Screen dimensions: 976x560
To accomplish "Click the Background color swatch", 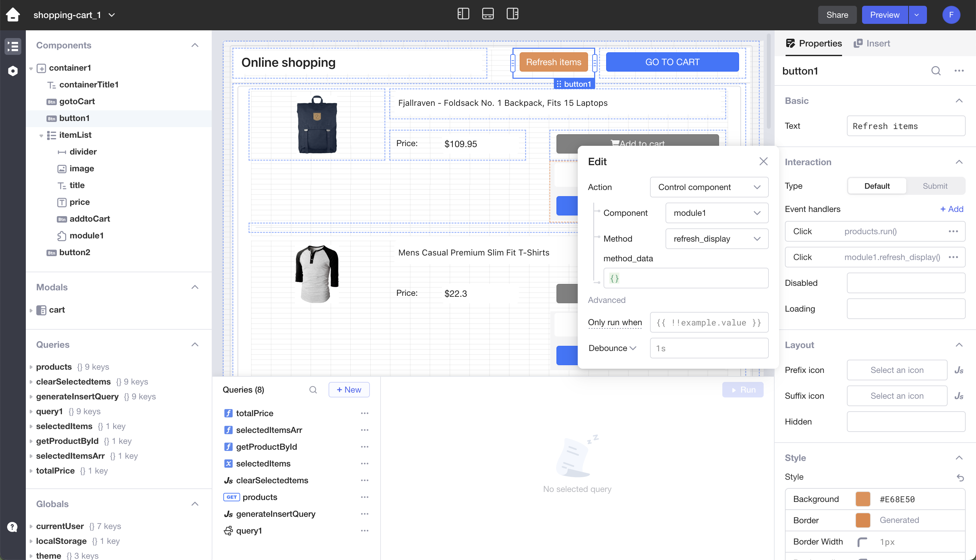I will click(x=863, y=499).
